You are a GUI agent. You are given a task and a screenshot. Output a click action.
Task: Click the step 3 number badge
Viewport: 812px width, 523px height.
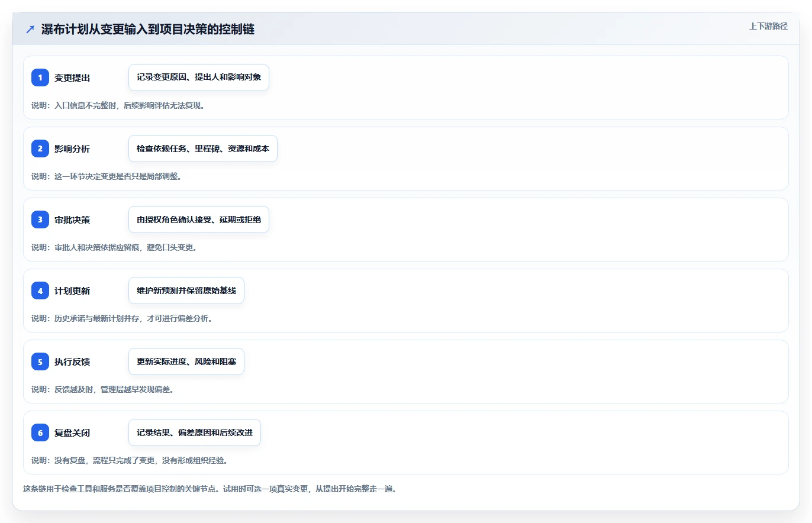pyautogui.click(x=40, y=219)
